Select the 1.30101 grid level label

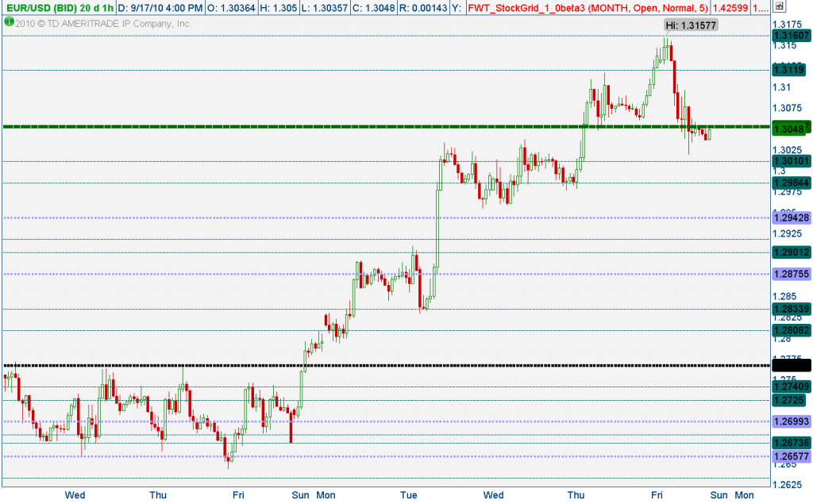pos(791,161)
